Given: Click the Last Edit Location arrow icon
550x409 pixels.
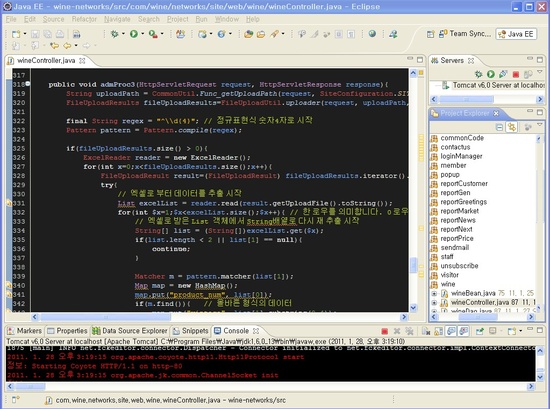Looking at the screenshot, I should pos(54,46).
